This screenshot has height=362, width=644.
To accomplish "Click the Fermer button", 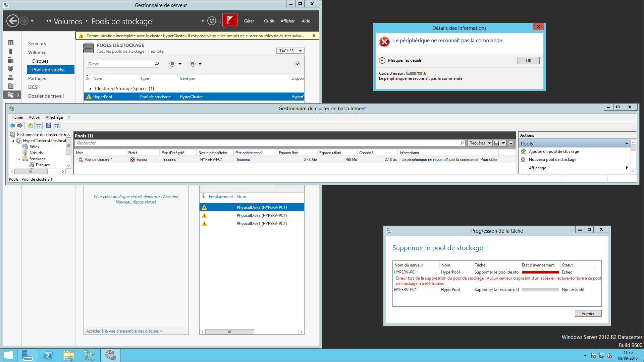I will pos(588,314).
